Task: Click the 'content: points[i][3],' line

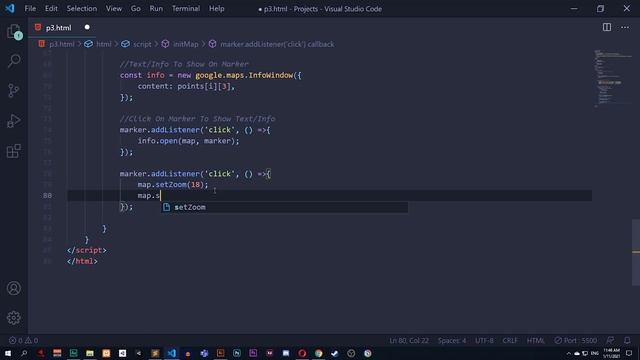Action: click(x=186, y=86)
